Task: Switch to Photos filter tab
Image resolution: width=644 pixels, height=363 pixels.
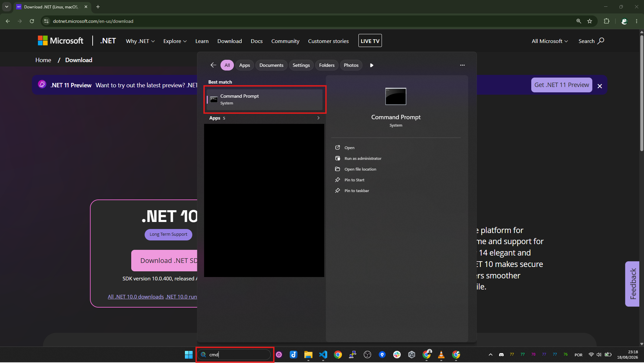Action: point(351,65)
